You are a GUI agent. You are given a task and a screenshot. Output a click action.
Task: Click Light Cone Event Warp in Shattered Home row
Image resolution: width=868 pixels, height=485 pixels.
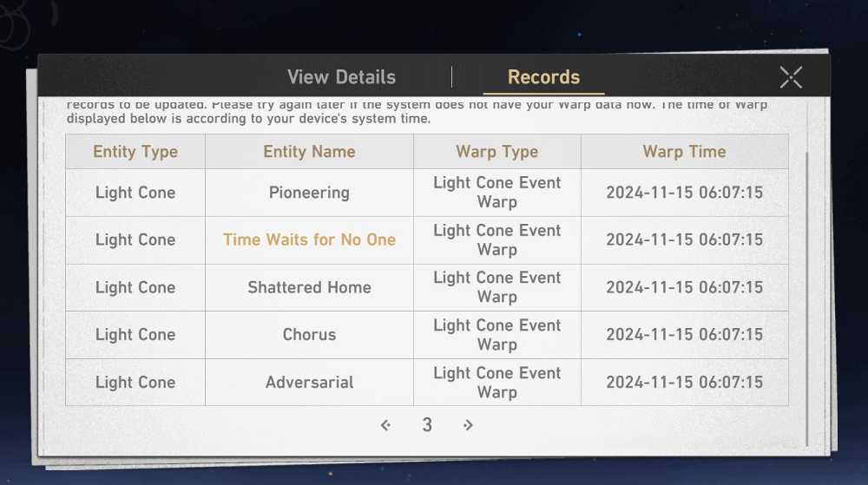497,287
